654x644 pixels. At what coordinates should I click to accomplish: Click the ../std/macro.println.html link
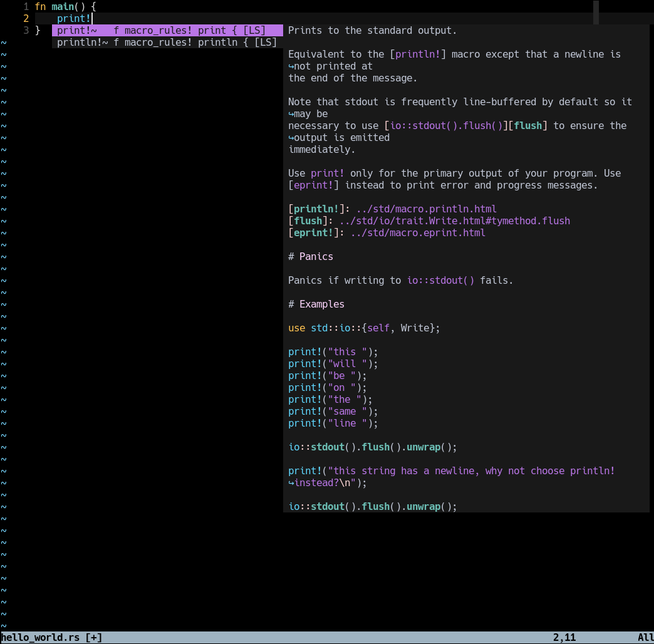(x=426, y=209)
